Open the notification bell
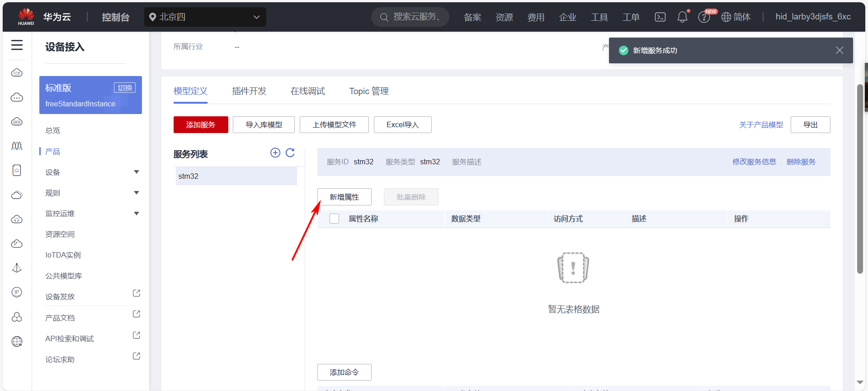868x391 pixels. click(x=682, y=17)
